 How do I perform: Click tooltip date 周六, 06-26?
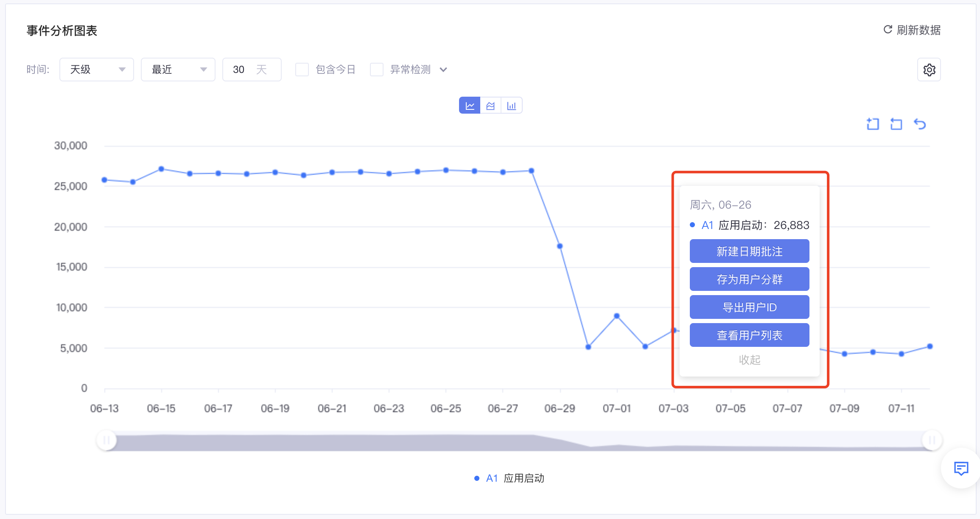720,205
